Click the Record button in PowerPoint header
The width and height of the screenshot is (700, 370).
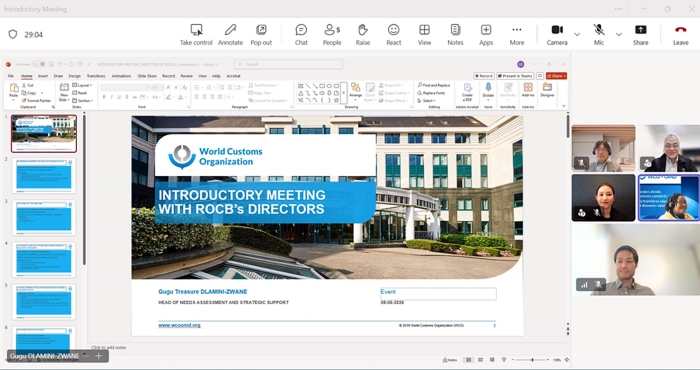pyautogui.click(x=484, y=76)
